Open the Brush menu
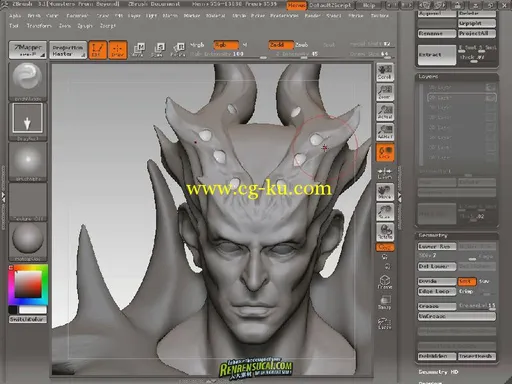This screenshot has width=512, height=384. 34,16
